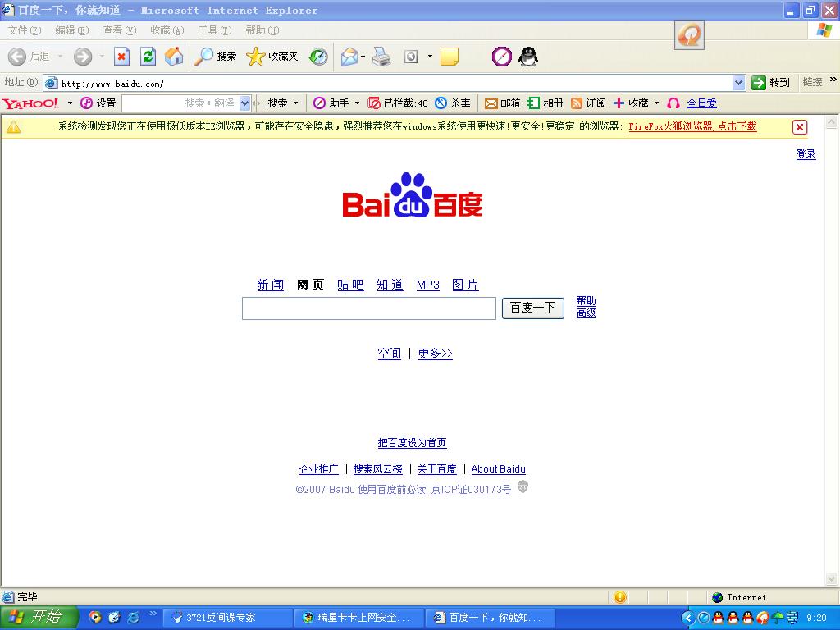The width and height of the screenshot is (840, 630).
Task: Click the yellow note toolbar icon
Action: (x=449, y=57)
